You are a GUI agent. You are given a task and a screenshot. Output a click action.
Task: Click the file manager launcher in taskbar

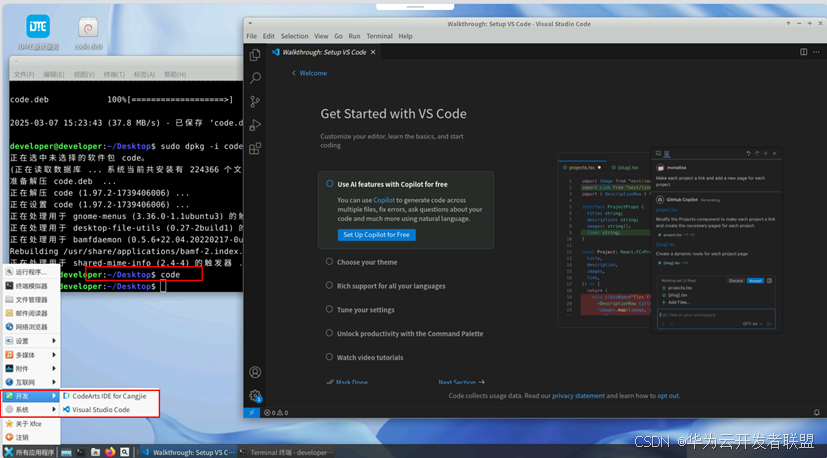click(95, 452)
